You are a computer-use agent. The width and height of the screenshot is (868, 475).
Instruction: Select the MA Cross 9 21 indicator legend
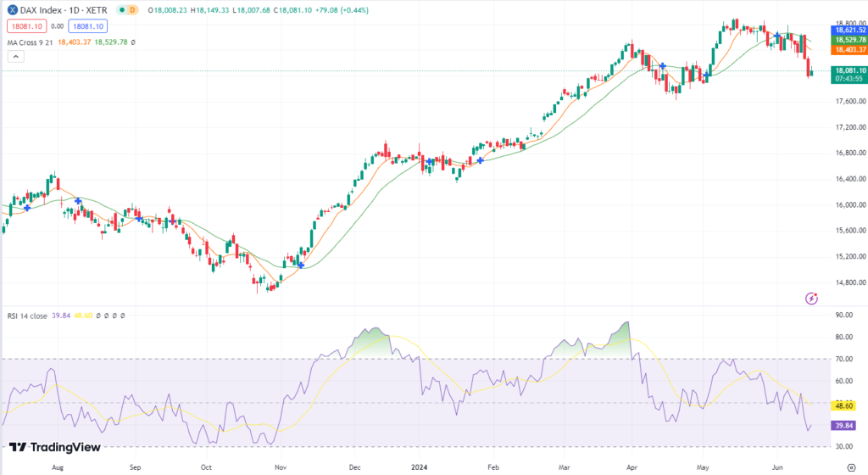pos(30,42)
